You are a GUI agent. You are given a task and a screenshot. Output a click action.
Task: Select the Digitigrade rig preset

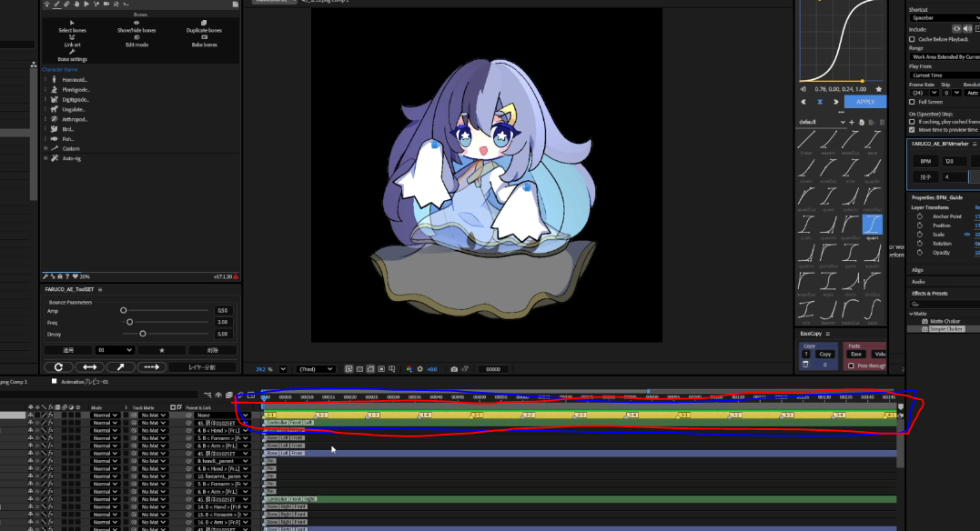[x=70, y=99]
